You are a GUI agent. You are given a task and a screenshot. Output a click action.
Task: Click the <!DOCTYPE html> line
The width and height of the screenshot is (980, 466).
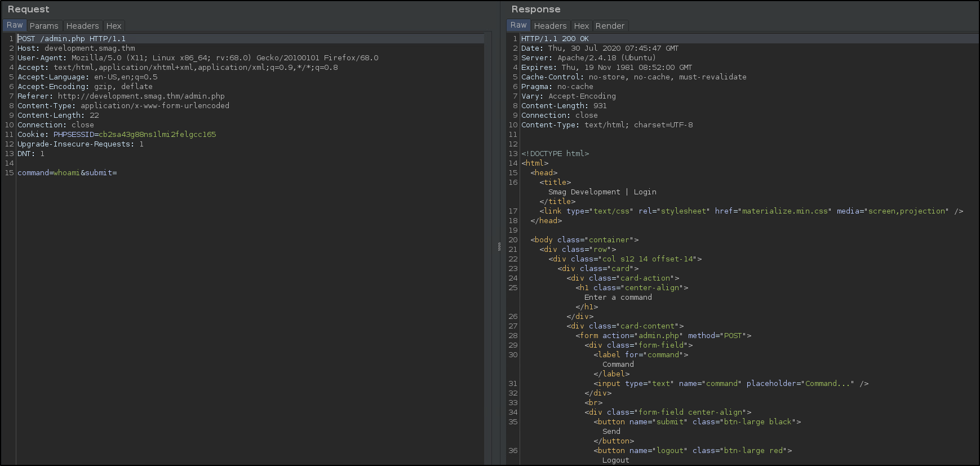[555, 154]
